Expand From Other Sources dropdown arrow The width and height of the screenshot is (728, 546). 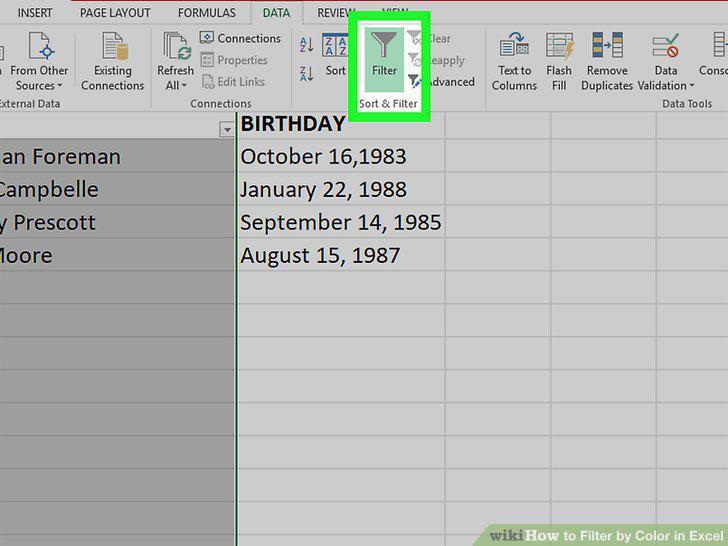point(60,85)
